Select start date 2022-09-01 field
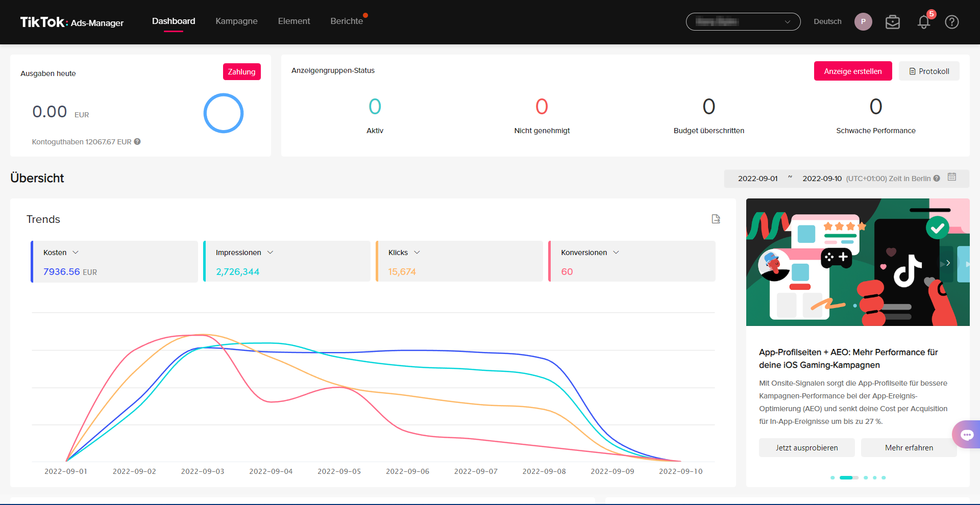The width and height of the screenshot is (980, 505). (x=758, y=179)
